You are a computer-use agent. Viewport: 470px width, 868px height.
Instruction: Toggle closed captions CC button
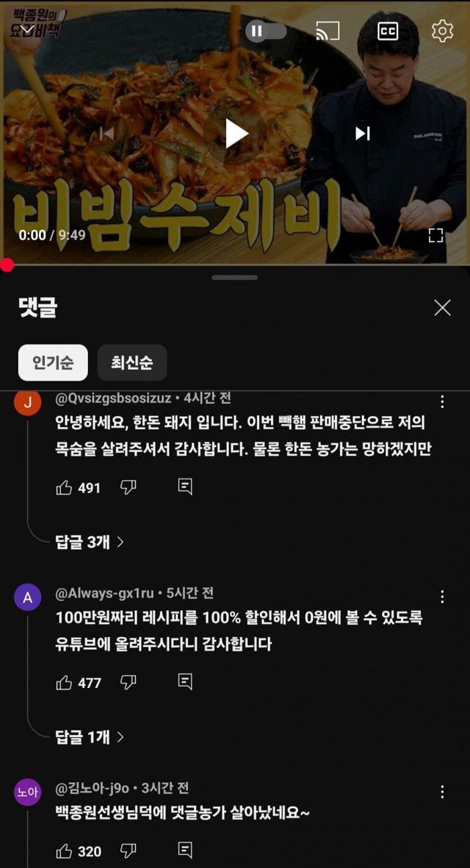coord(388,31)
